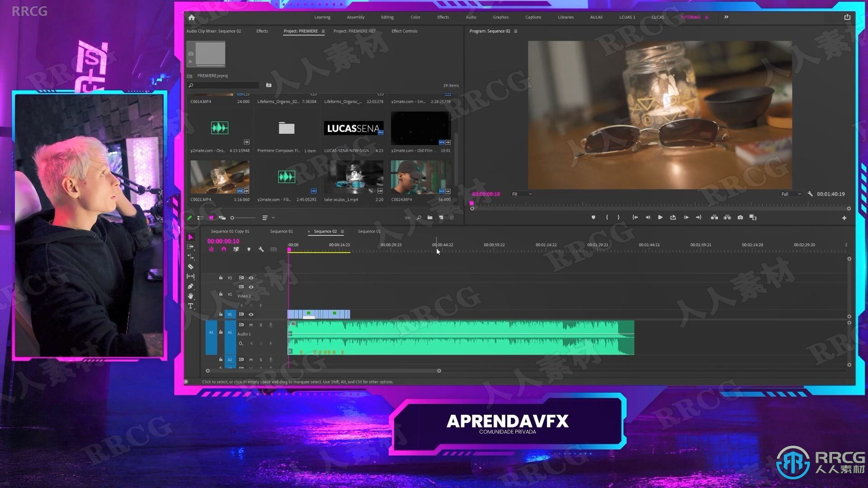The image size is (868, 488).
Task: Click the blue A1 source patch button
Action: 211,337
